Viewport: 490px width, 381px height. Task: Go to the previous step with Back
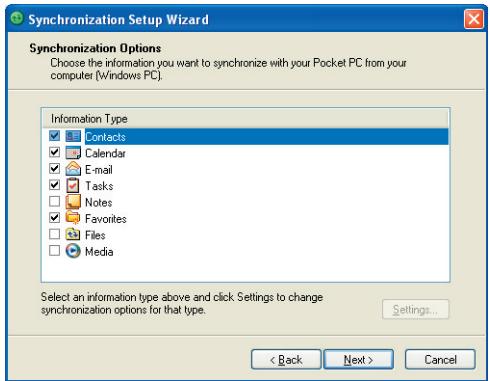[286, 359]
